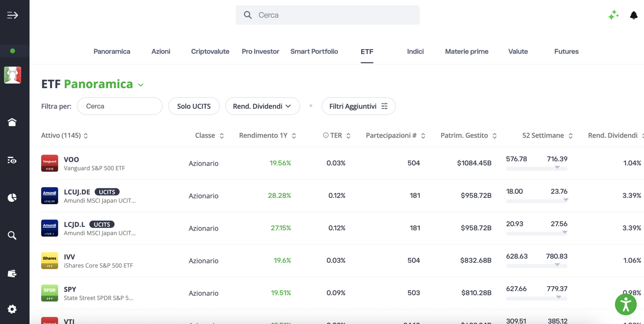Image resolution: width=644 pixels, height=324 pixels.
Task: Open LCUJ.DE ticker link
Action: coord(77,192)
